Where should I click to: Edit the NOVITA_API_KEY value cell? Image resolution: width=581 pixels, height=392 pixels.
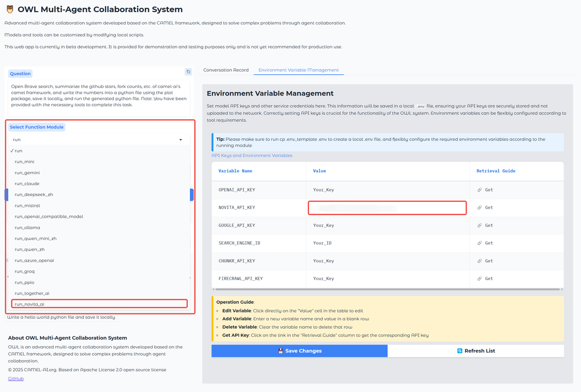[388, 207]
